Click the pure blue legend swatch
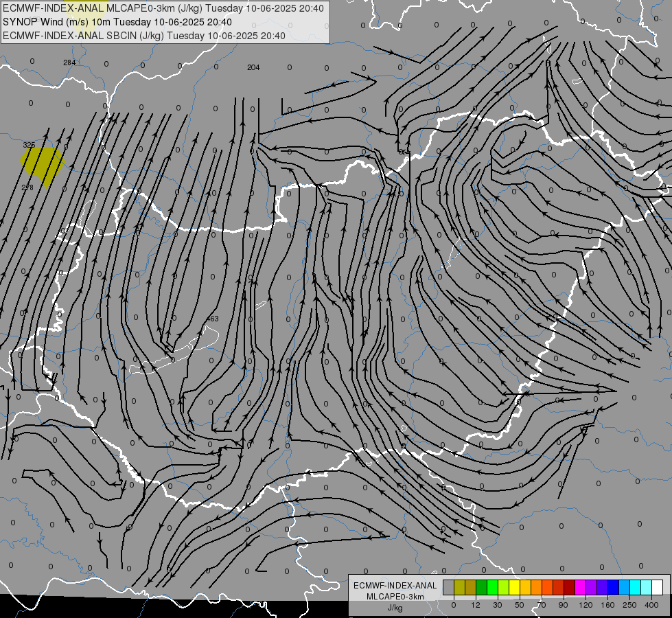 (x=613, y=587)
